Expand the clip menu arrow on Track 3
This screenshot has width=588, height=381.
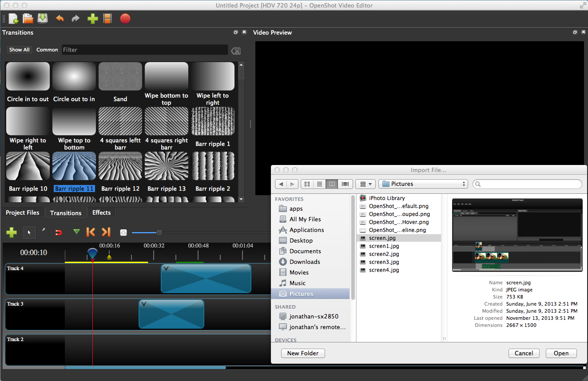(x=143, y=304)
